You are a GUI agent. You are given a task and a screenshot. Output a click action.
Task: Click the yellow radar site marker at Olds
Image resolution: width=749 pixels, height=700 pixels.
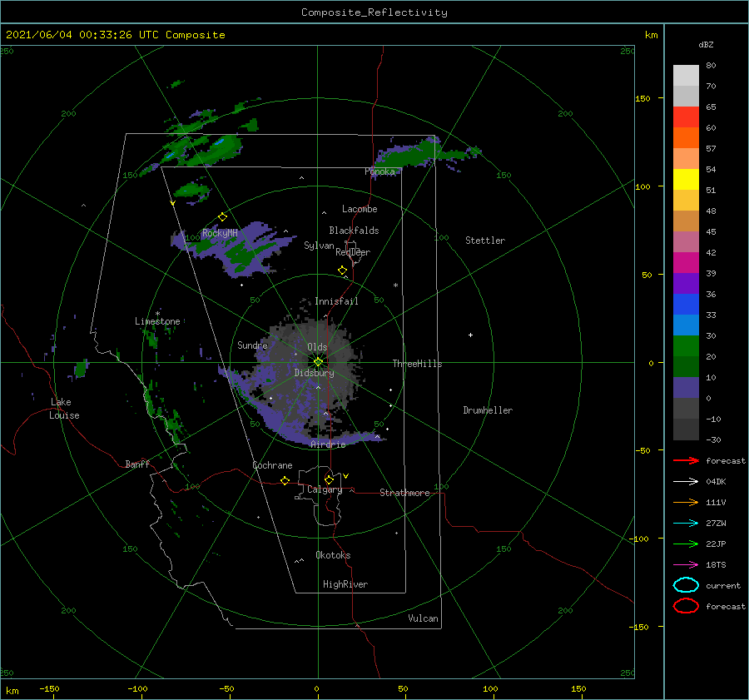point(318,362)
